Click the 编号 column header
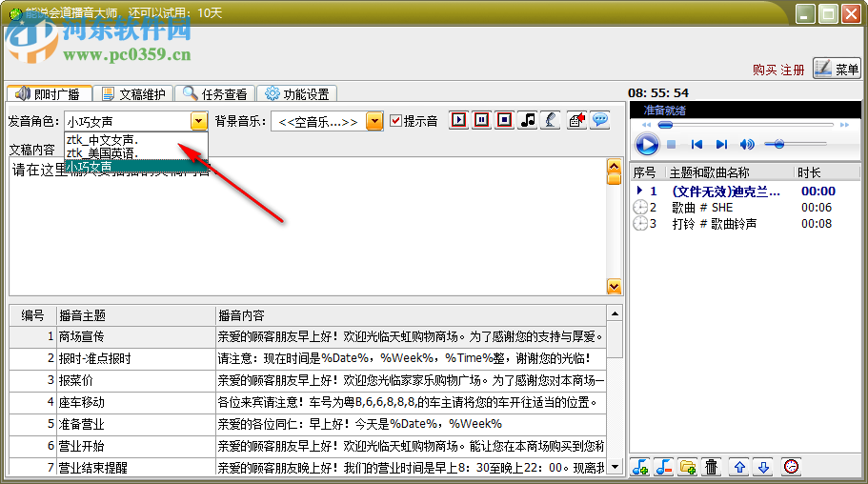The image size is (868, 484). (x=33, y=315)
